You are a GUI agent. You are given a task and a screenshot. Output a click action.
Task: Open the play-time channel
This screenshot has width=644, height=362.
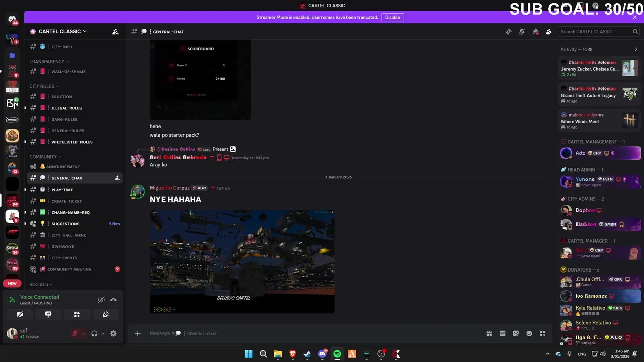point(74,190)
